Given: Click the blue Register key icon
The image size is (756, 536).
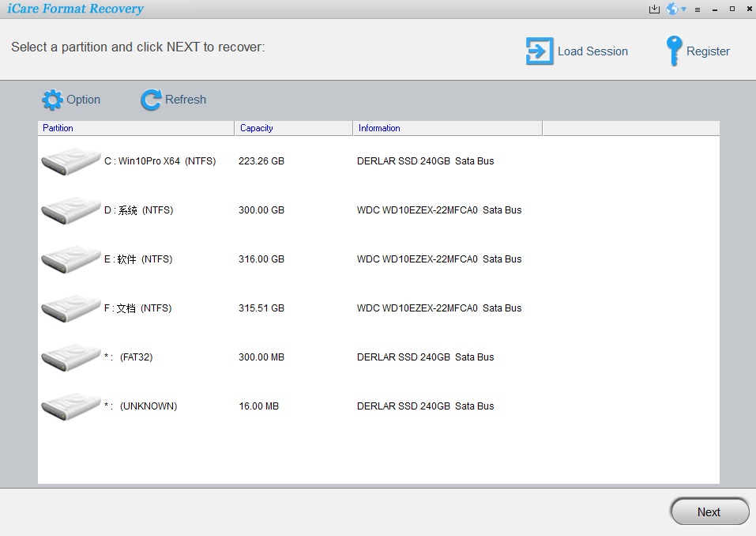Looking at the screenshot, I should click(674, 51).
